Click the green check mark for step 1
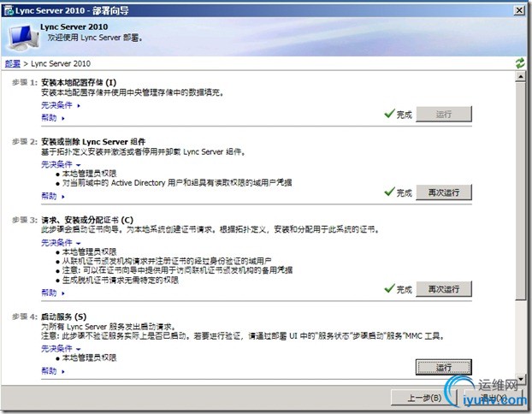532x414 pixels. (x=389, y=114)
